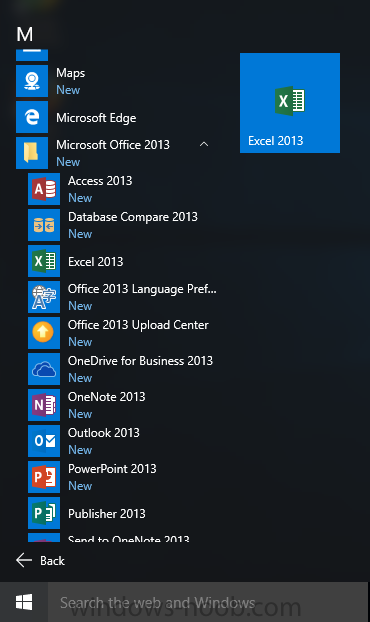Image resolution: width=370 pixels, height=622 pixels.
Task: Click the Windows Start button
Action: click(24, 602)
